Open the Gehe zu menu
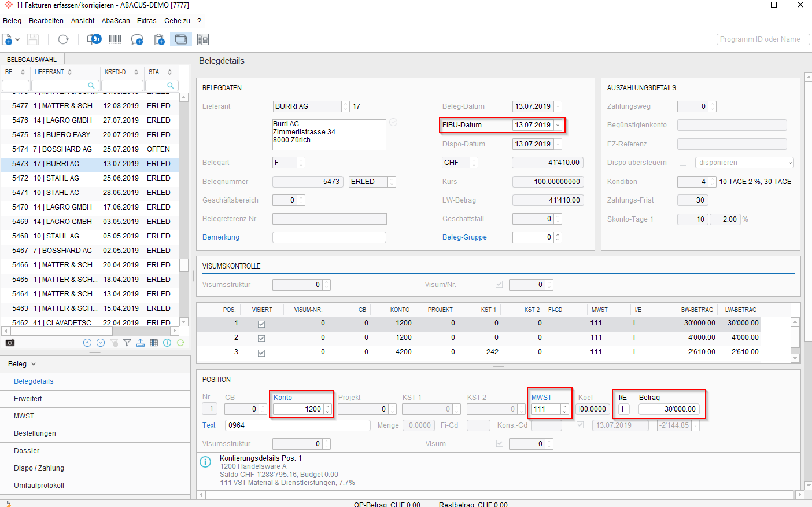This screenshot has height=507, width=812. (x=177, y=21)
